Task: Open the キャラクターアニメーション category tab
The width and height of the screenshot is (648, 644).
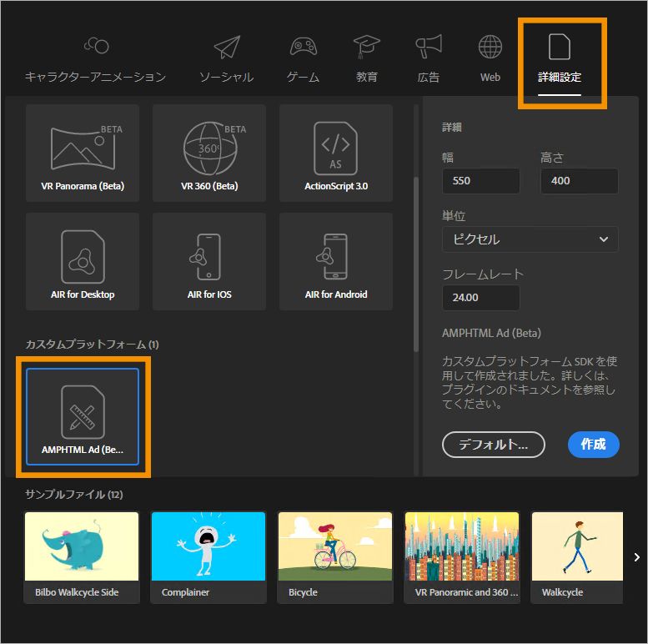Action: click(x=95, y=60)
